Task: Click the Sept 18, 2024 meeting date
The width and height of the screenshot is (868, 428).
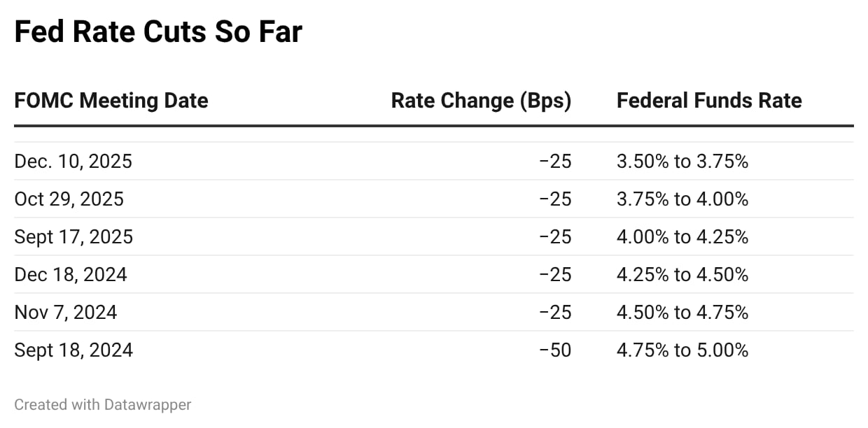Action: pyautogui.click(x=73, y=350)
